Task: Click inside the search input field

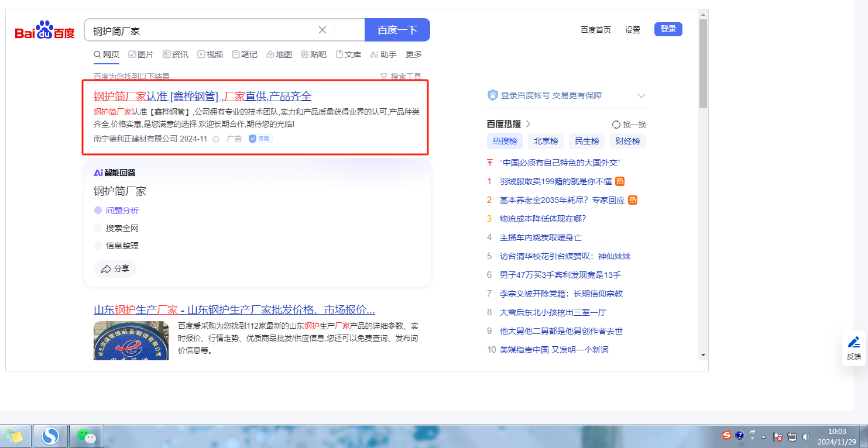Action: tap(199, 30)
